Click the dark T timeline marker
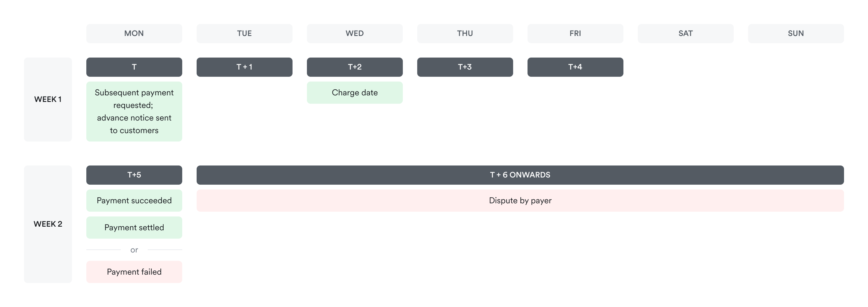 pyautogui.click(x=134, y=67)
